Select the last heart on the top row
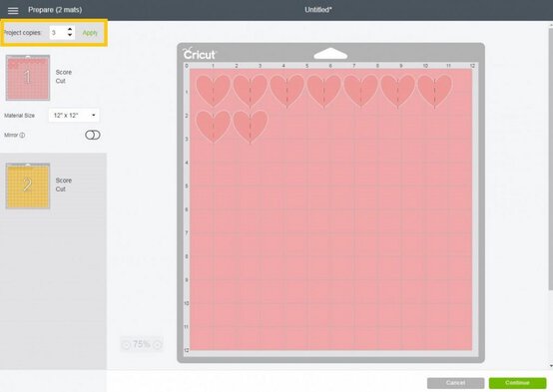This screenshot has width=553, height=392. coord(434,91)
